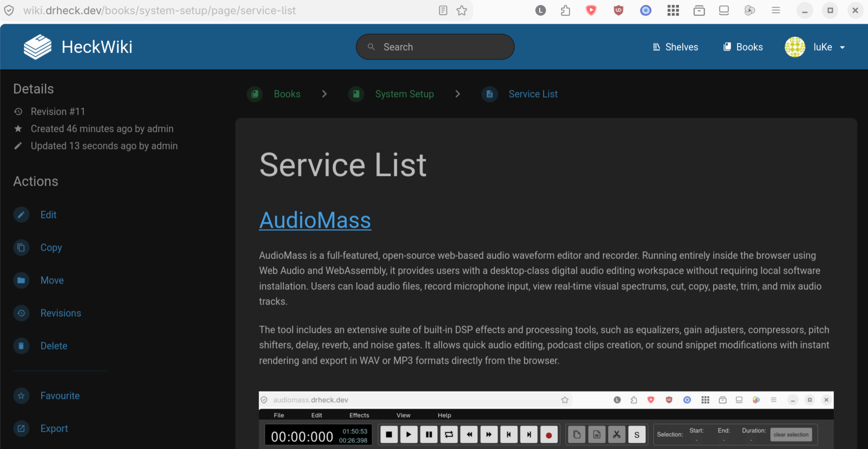Go to Books breadcrumb
Viewport: 868px width, 449px height.
[273, 94]
